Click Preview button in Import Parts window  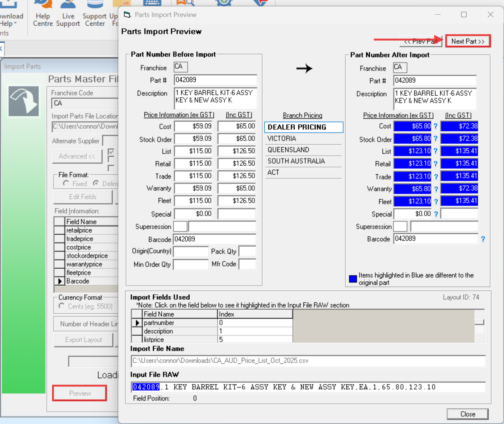[80, 393]
